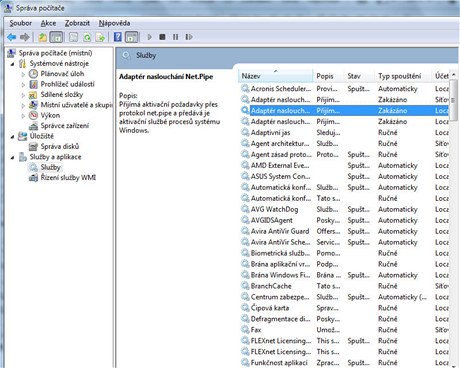Click Místní uživatelé a skupiny users icon
The height and width of the screenshot is (368, 460).
pos(33,105)
